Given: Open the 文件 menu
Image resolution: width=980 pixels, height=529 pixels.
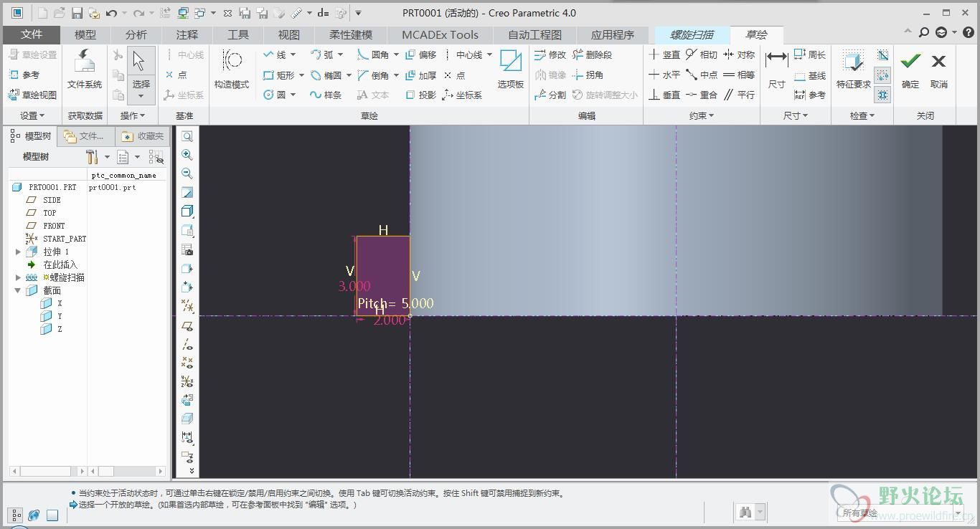Looking at the screenshot, I should point(32,34).
